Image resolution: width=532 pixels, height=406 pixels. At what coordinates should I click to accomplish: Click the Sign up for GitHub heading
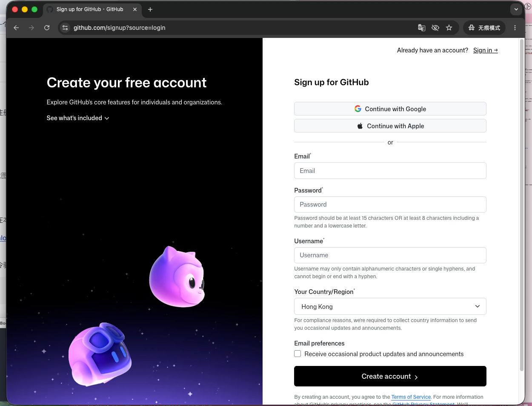pyautogui.click(x=332, y=82)
